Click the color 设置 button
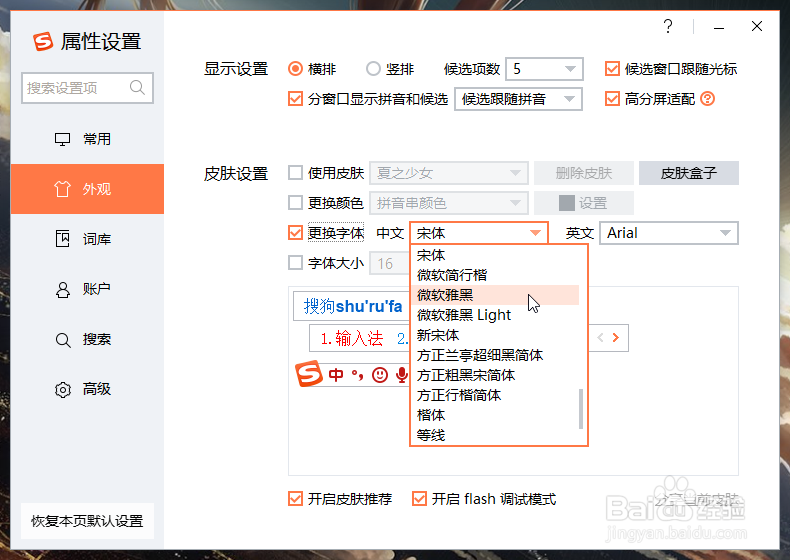The width and height of the screenshot is (790, 560). click(x=584, y=203)
